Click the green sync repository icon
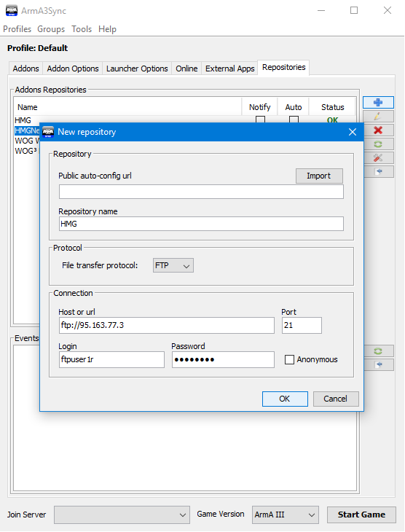 tap(378, 144)
